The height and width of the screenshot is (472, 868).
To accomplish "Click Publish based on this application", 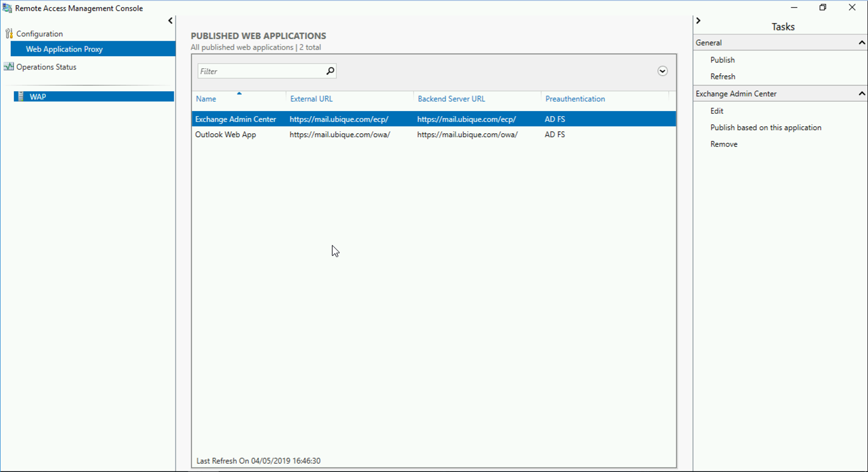I will pos(766,128).
